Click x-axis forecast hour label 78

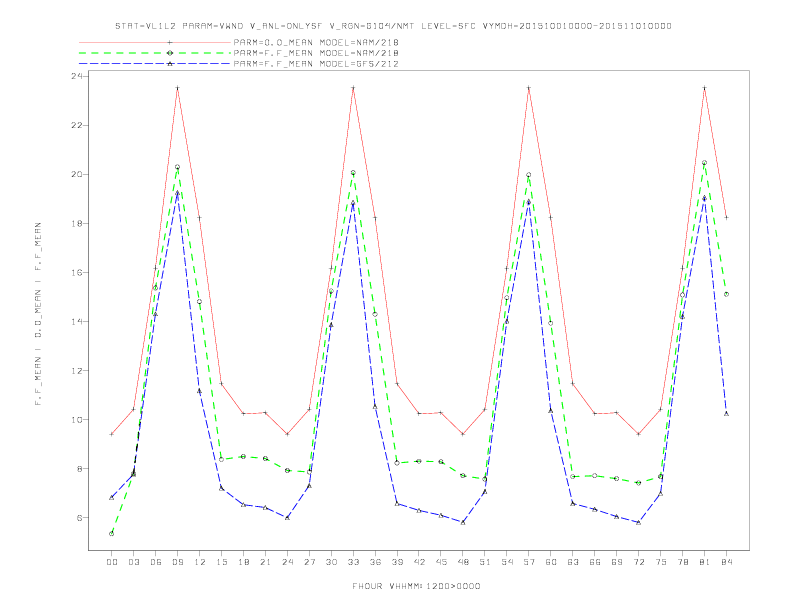click(682, 562)
